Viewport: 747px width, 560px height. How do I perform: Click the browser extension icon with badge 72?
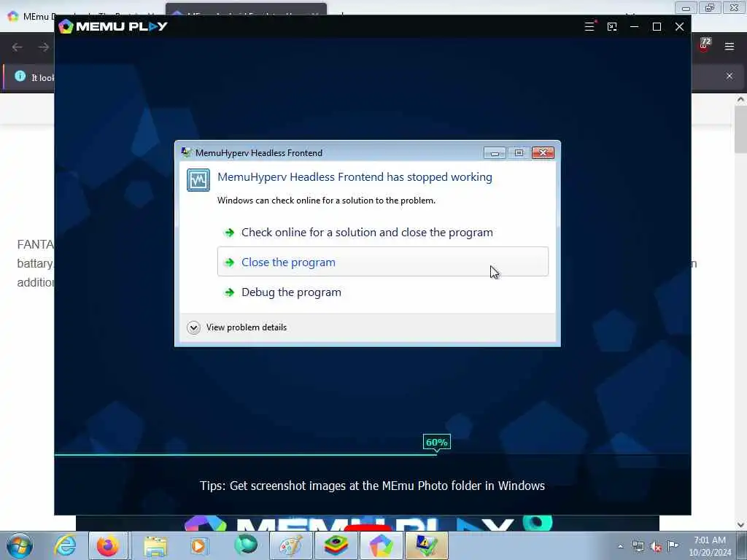coord(704,44)
